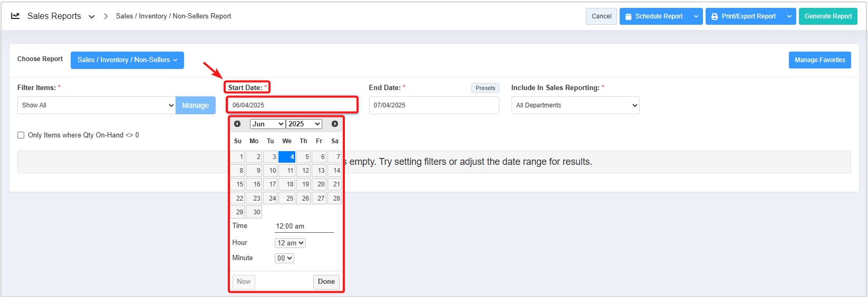
Task: Open the Schedule Report split arrow
Action: coord(696,16)
